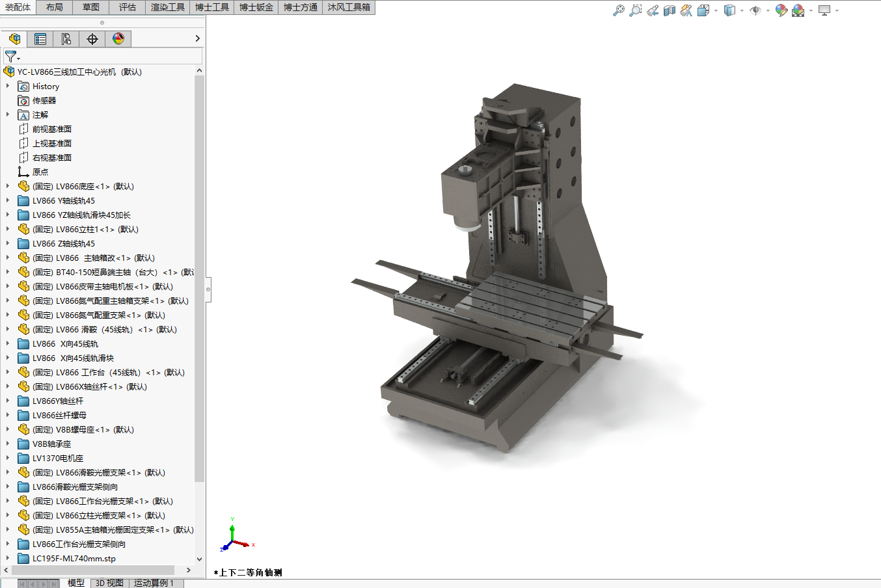Select LV866 YZ轴线轨滑块45加长 folder
881x588 pixels.
[x=81, y=215]
